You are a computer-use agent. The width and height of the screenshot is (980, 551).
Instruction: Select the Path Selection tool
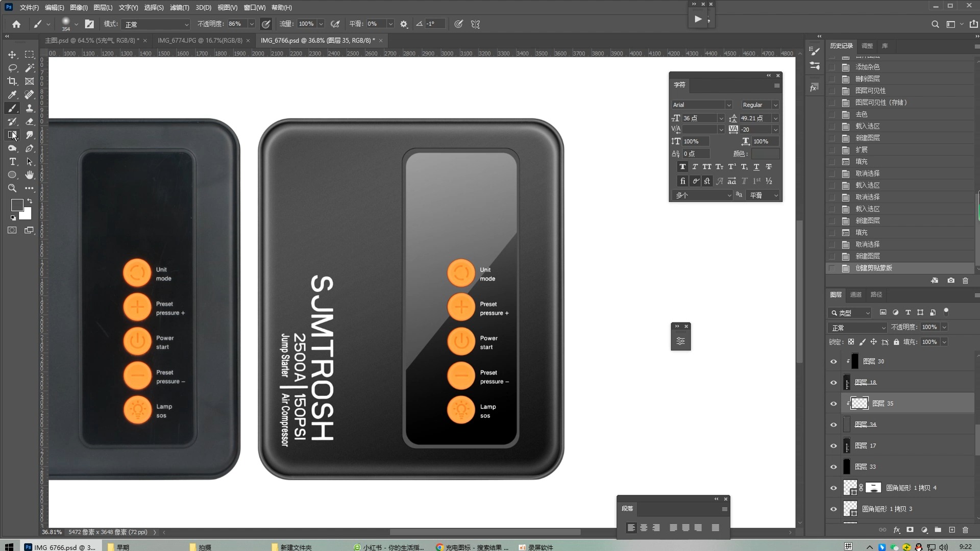click(30, 162)
